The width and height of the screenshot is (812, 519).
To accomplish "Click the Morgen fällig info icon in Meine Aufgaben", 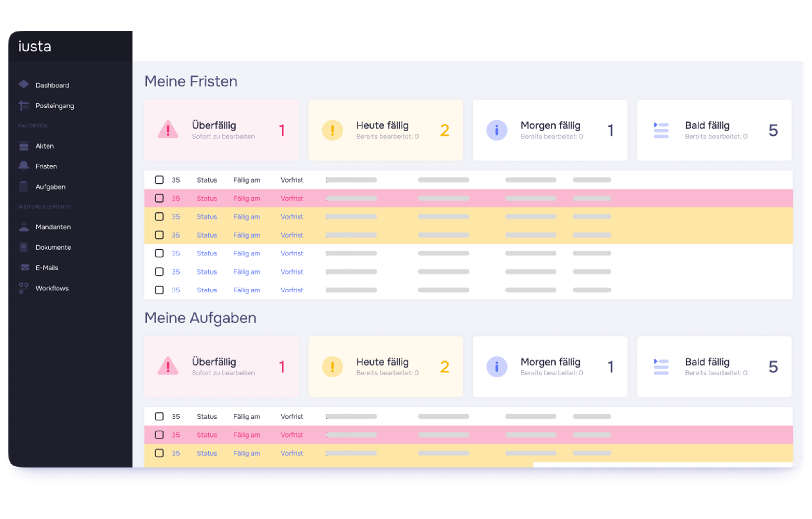I will (x=497, y=367).
